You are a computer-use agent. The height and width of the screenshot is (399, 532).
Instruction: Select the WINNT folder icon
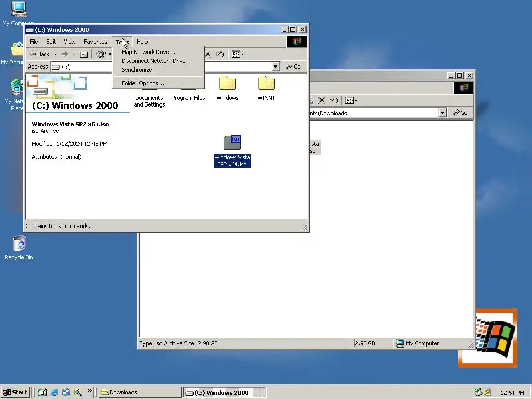click(267, 83)
